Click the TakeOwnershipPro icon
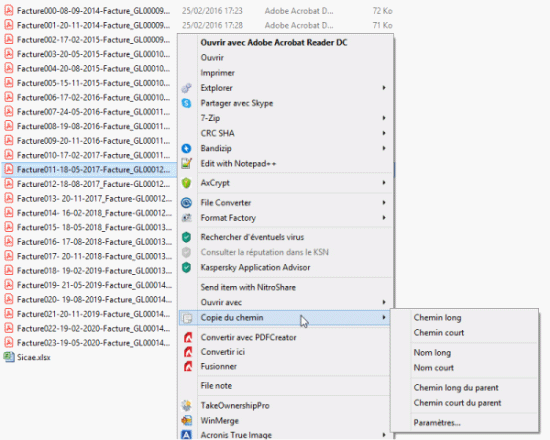The image size is (550, 440). [186, 406]
